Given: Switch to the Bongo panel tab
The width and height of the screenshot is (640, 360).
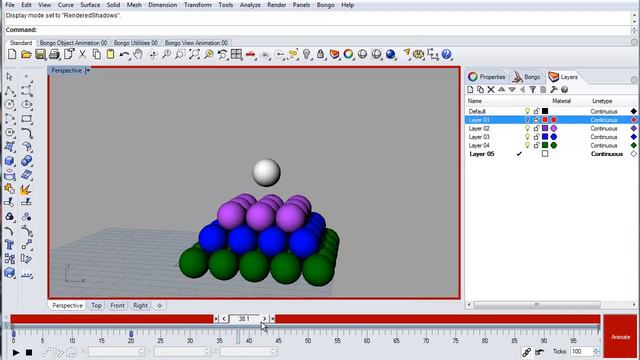Looking at the screenshot, I should pyautogui.click(x=527, y=77).
